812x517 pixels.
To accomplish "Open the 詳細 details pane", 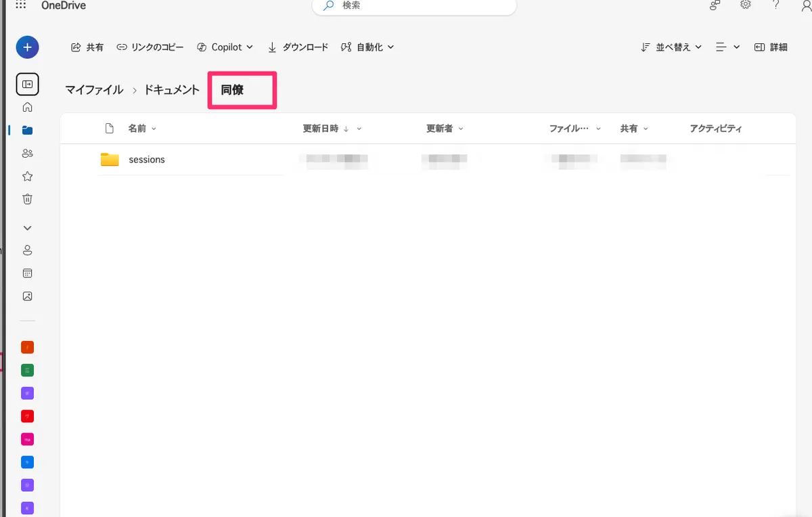I will coord(771,47).
